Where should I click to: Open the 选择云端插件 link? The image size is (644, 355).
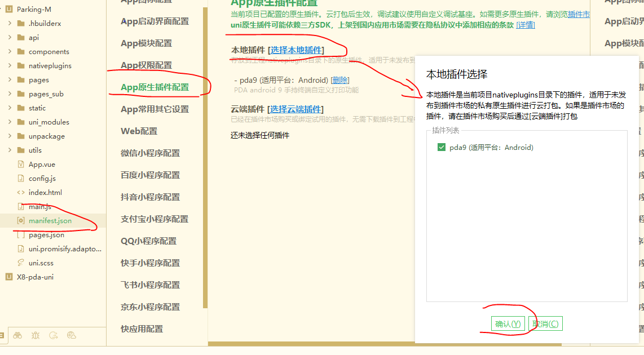tap(297, 109)
